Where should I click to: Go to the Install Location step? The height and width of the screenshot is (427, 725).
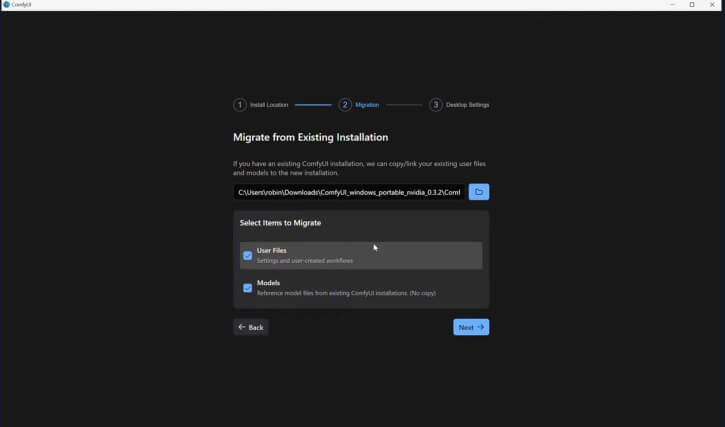(269, 105)
